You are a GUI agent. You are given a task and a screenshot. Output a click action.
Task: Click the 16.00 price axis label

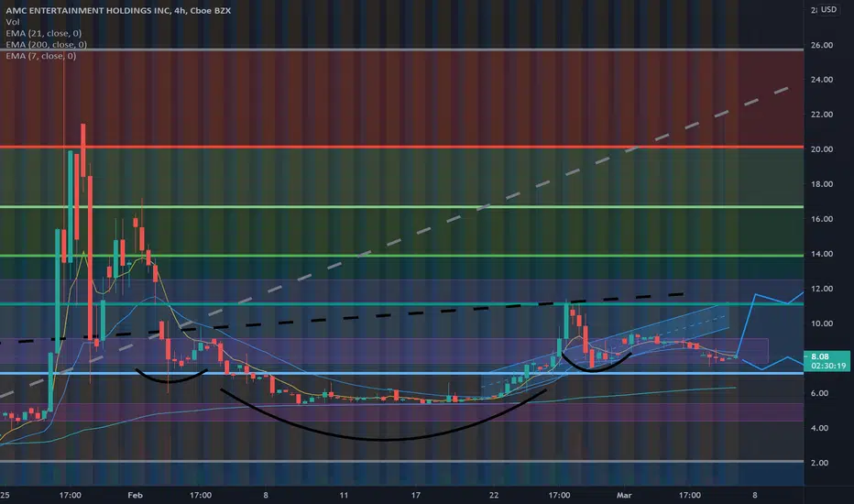point(821,219)
